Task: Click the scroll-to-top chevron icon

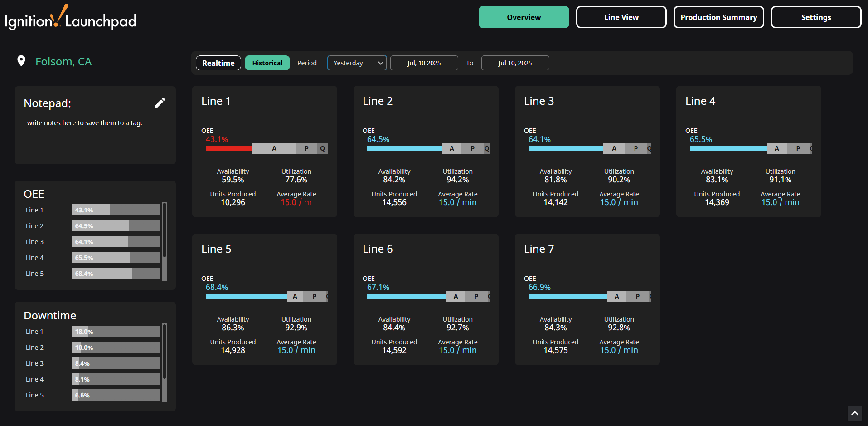Action: pyautogui.click(x=854, y=413)
